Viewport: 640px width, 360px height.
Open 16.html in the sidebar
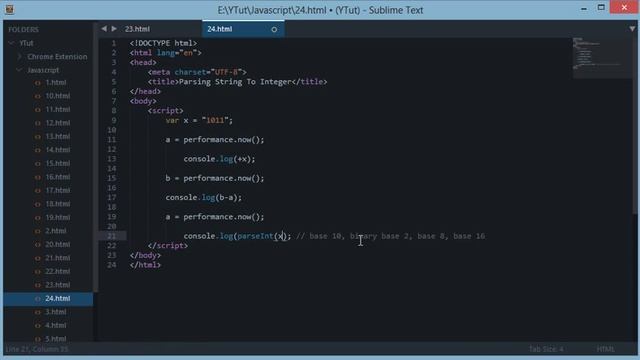(x=58, y=177)
